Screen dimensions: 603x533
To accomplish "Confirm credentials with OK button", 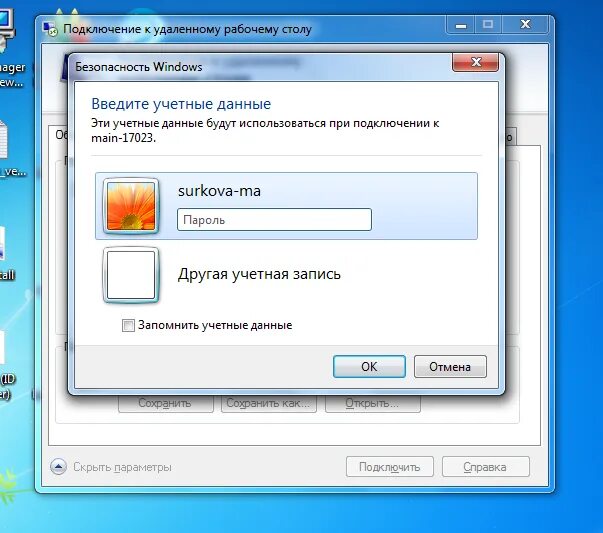I will tap(369, 366).
